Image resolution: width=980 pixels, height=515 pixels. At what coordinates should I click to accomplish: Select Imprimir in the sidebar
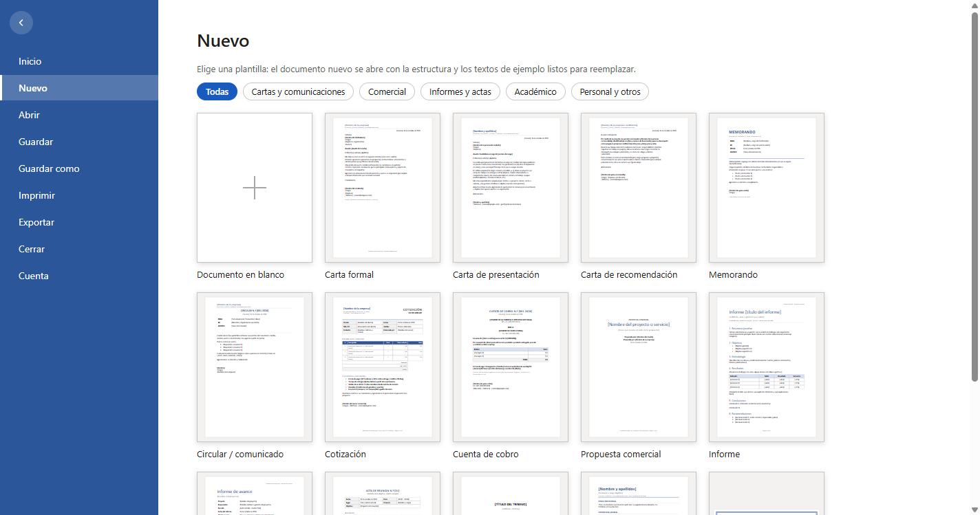tap(79, 195)
